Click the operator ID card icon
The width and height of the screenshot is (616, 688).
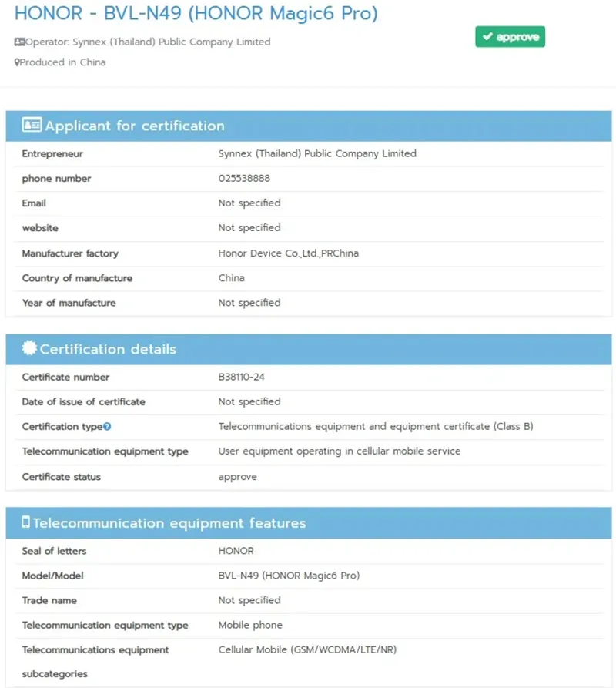[19, 42]
